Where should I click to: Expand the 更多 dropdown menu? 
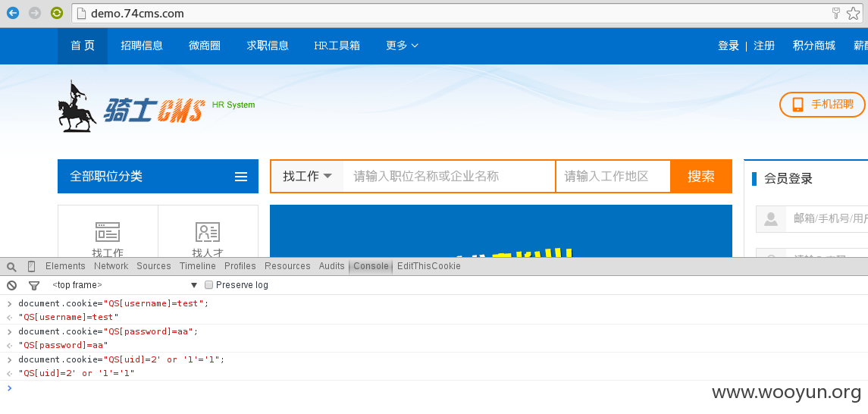402,46
